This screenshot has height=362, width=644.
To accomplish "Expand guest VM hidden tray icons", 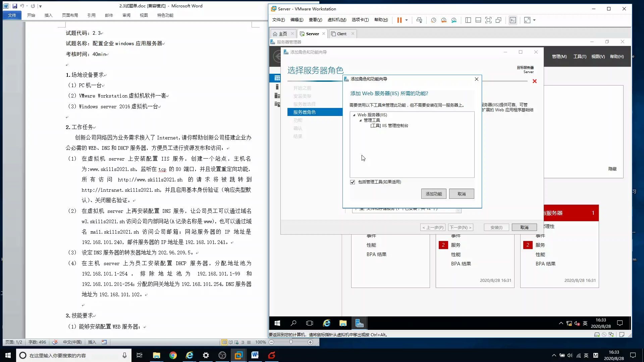I will tap(561, 323).
